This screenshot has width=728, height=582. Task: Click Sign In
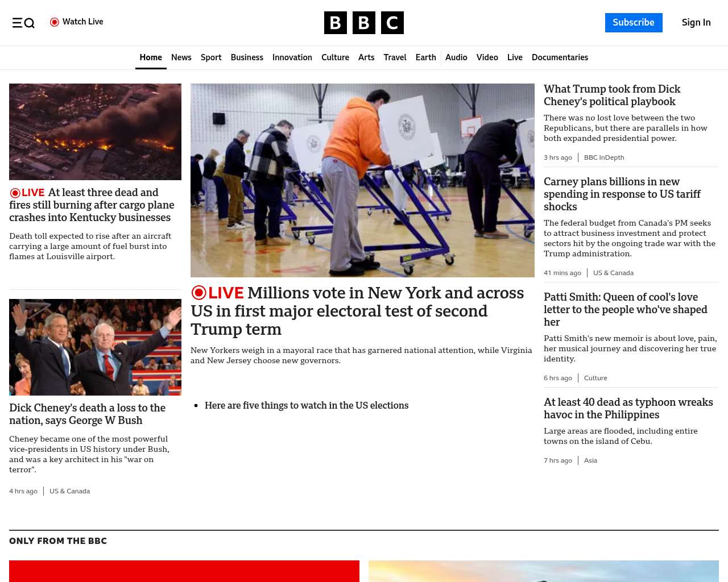[x=696, y=23]
